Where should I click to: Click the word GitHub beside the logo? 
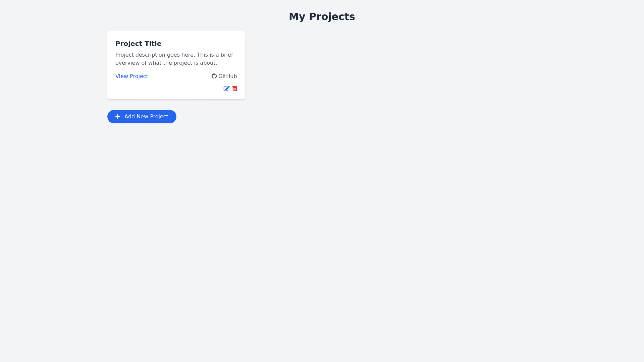click(x=227, y=76)
